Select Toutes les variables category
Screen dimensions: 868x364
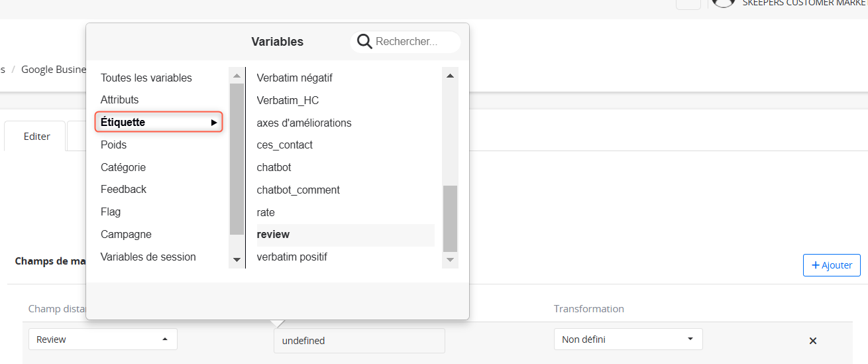(x=146, y=78)
